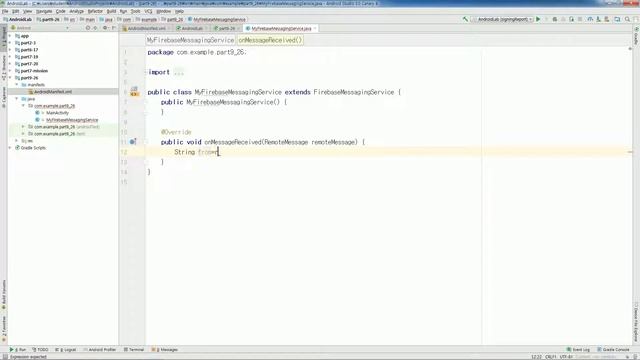
Task: Open the VCS menu
Action: (149, 11)
